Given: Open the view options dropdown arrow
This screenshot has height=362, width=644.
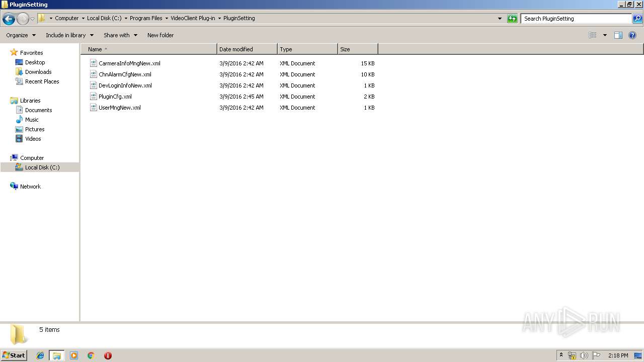Looking at the screenshot, I should (605, 35).
